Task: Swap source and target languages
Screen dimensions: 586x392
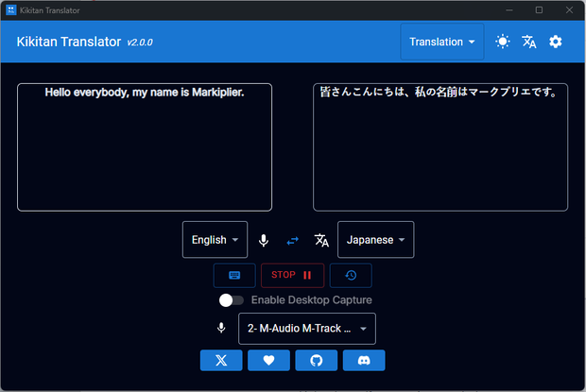Action: [x=293, y=241]
